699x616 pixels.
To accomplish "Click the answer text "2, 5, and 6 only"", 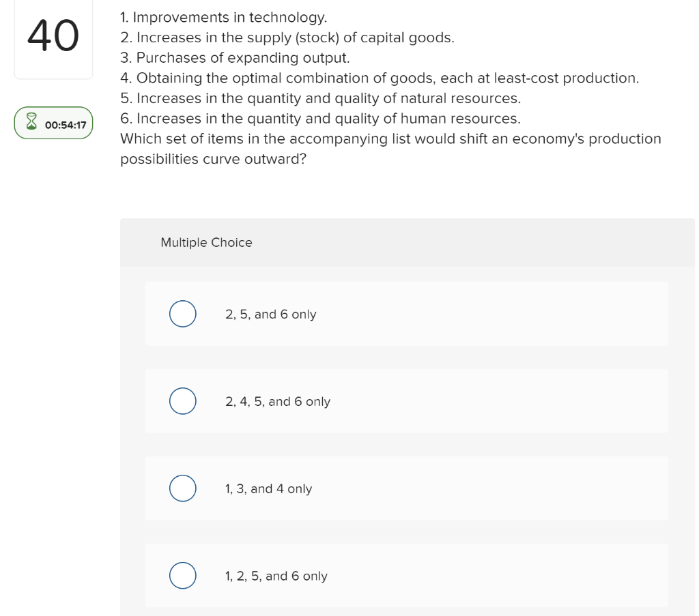I will click(270, 314).
